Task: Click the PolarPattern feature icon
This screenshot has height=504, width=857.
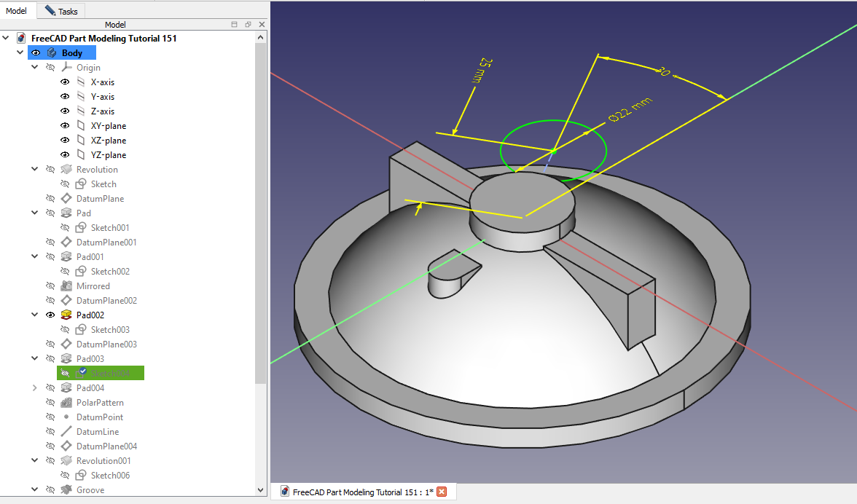Action: coord(66,403)
